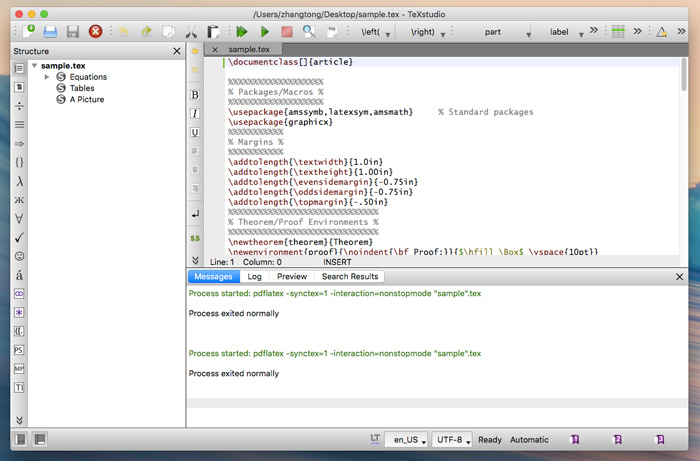This screenshot has width=700, height=461.
Task: Select Tables in structure tree
Action: pyautogui.click(x=82, y=88)
